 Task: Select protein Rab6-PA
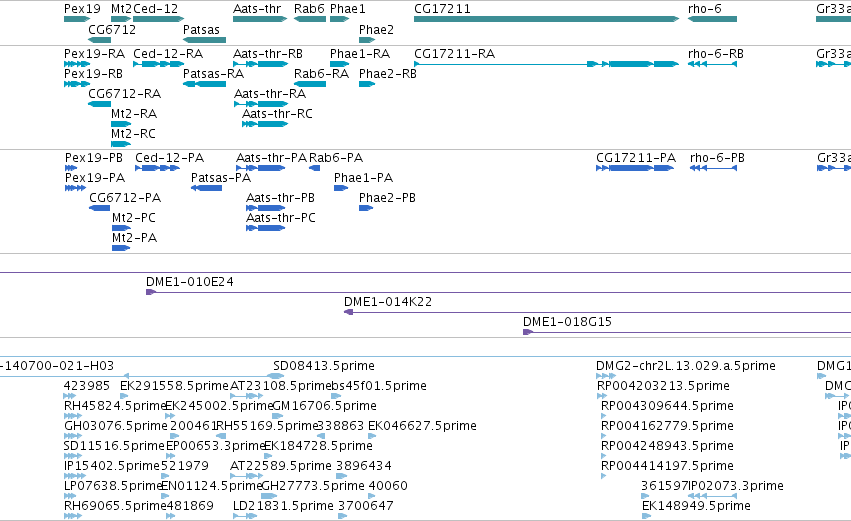tap(336, 158)
